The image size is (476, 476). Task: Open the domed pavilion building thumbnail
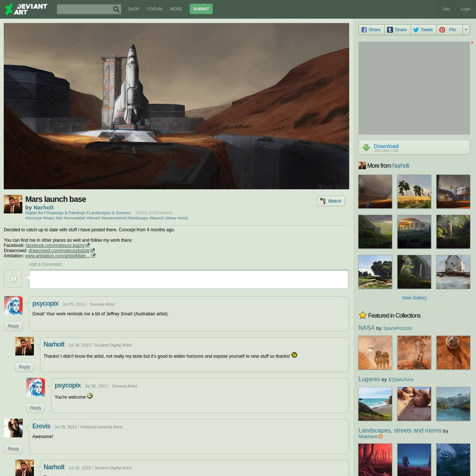coord(414,232)
